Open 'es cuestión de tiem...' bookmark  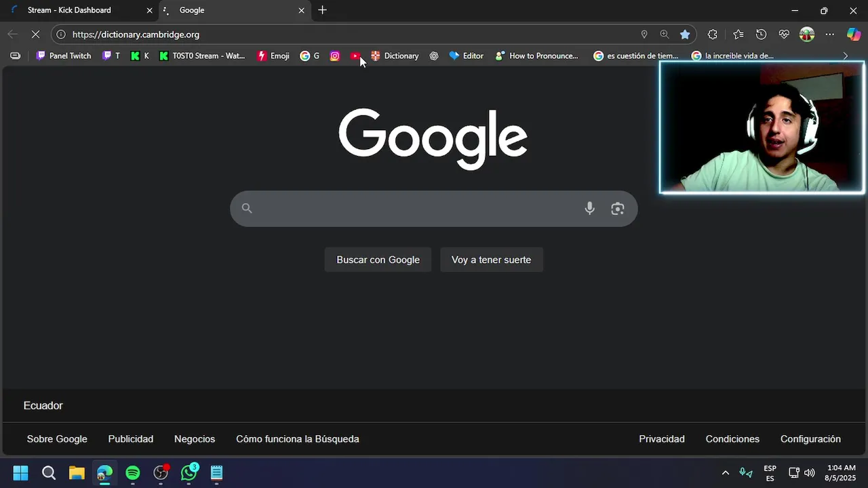pos(636,56)
